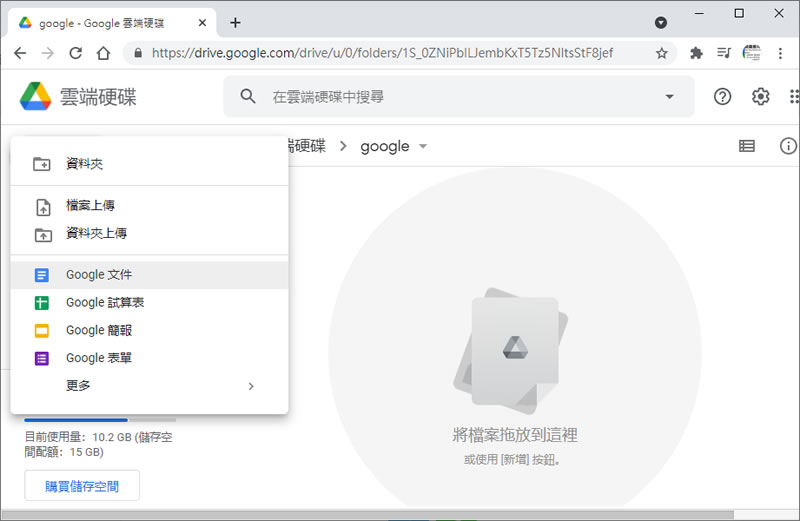This screenshot has height=521, width=800.
Task: Open the settings gear icon
Action: tap(760, 96)
